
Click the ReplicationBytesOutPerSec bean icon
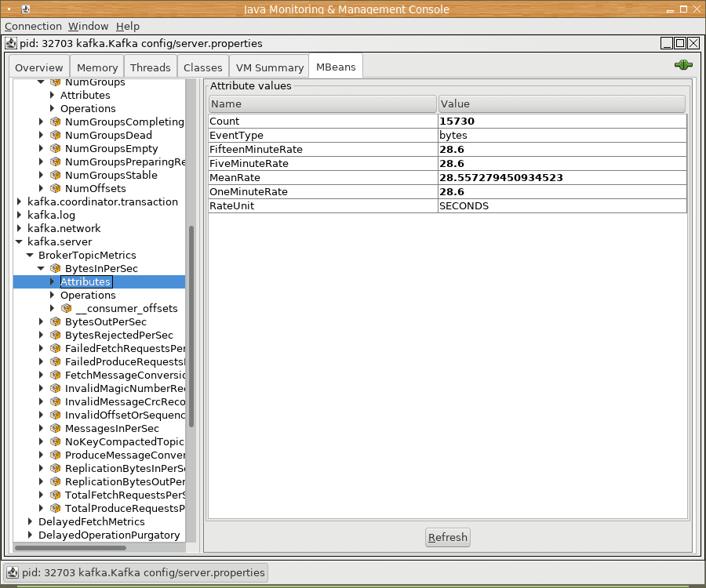(56, 481)
